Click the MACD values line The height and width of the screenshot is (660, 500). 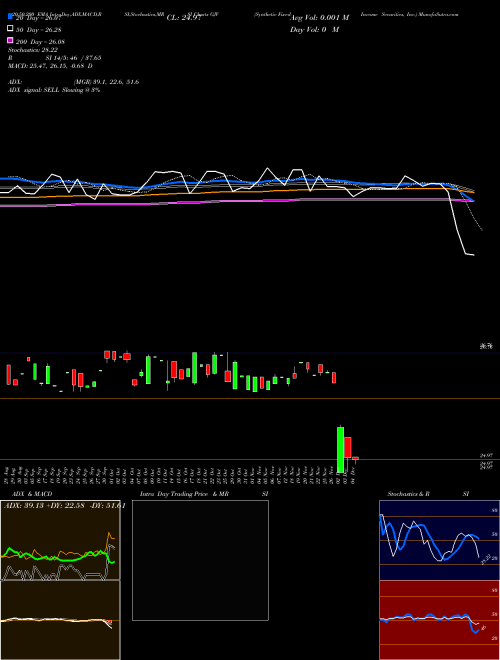[x=51, y=66]
